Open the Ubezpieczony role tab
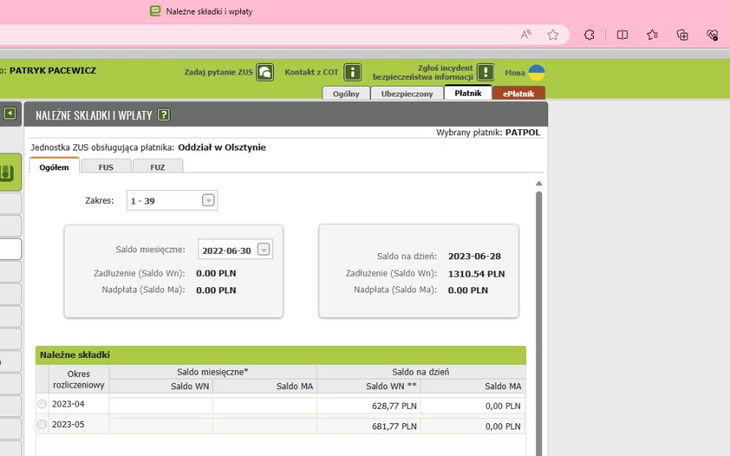730x456 pixels. pyautogui.click(x=407, y=93)
